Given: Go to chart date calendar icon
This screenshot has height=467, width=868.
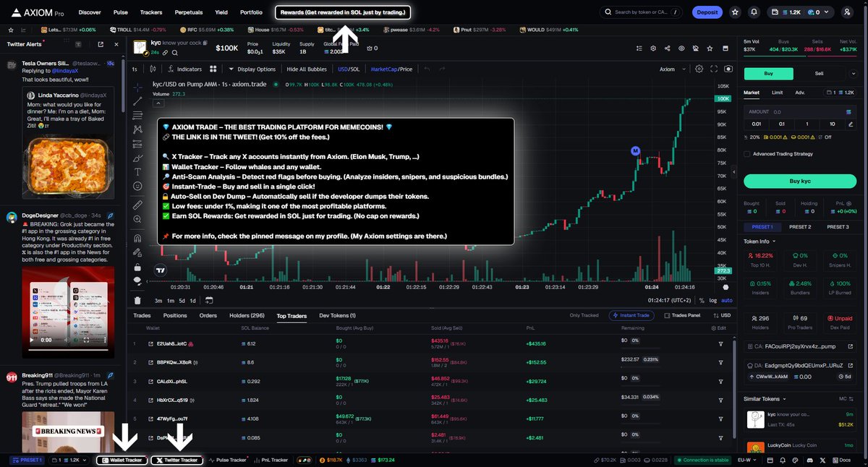Looking at the screenshot, I should click(x=208, y=300).
